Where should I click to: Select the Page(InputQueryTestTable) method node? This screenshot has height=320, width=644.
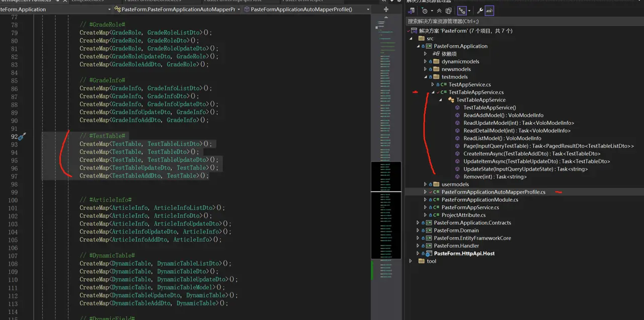(548, 146)
